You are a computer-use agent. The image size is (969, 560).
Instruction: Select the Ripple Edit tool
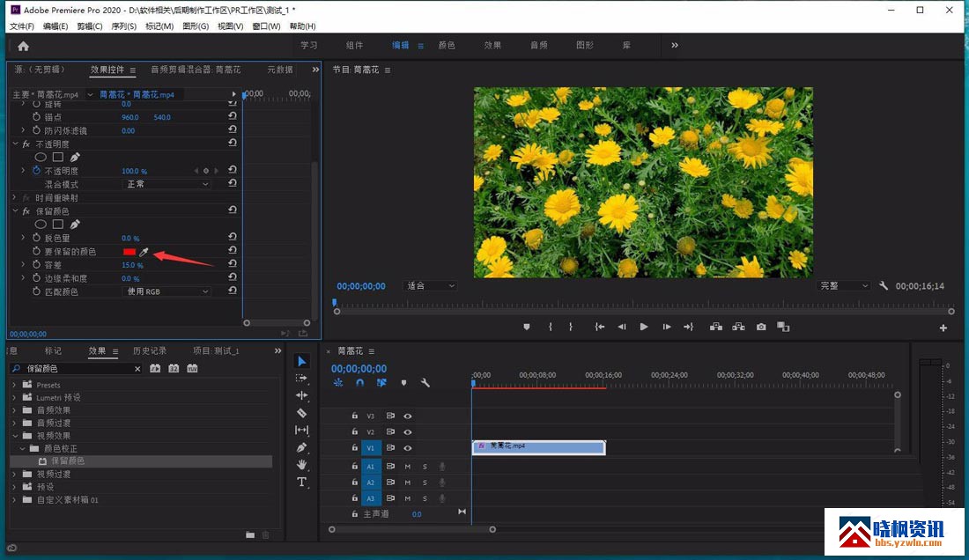301,395
